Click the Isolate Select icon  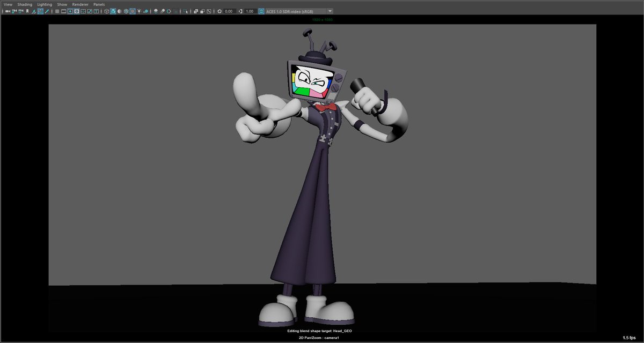point(185,11)
